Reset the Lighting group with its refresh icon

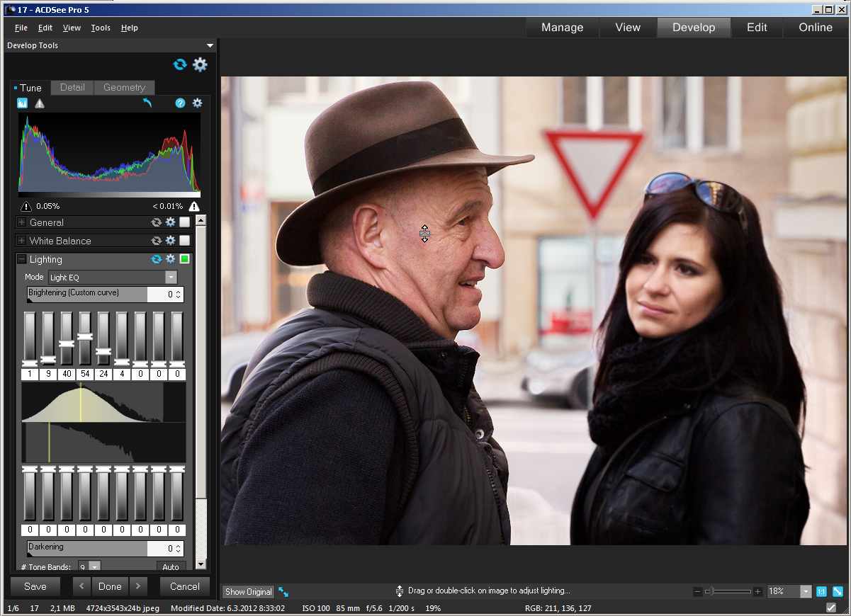click(157, 259)
